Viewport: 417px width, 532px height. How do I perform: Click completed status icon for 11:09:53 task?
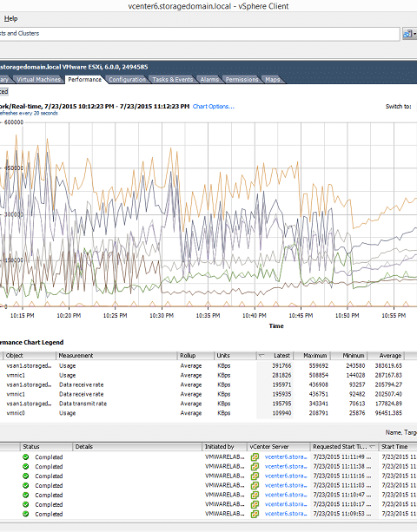pos(26,514)
